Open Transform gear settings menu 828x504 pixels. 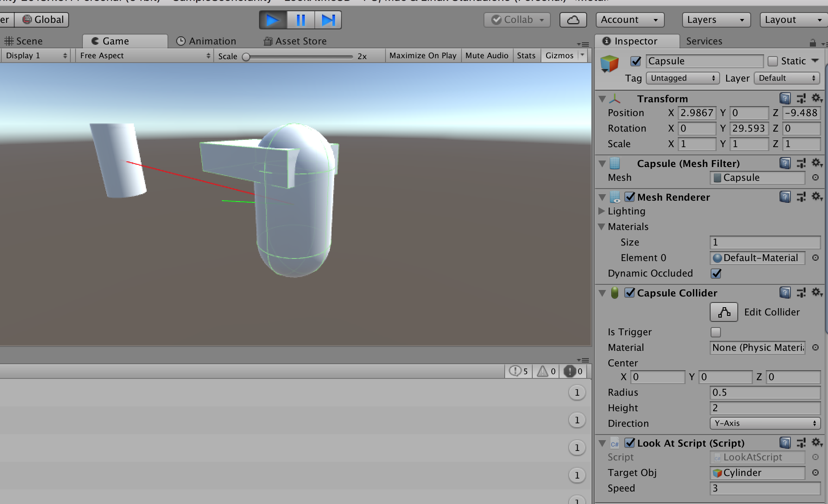(x=816, y=98)
